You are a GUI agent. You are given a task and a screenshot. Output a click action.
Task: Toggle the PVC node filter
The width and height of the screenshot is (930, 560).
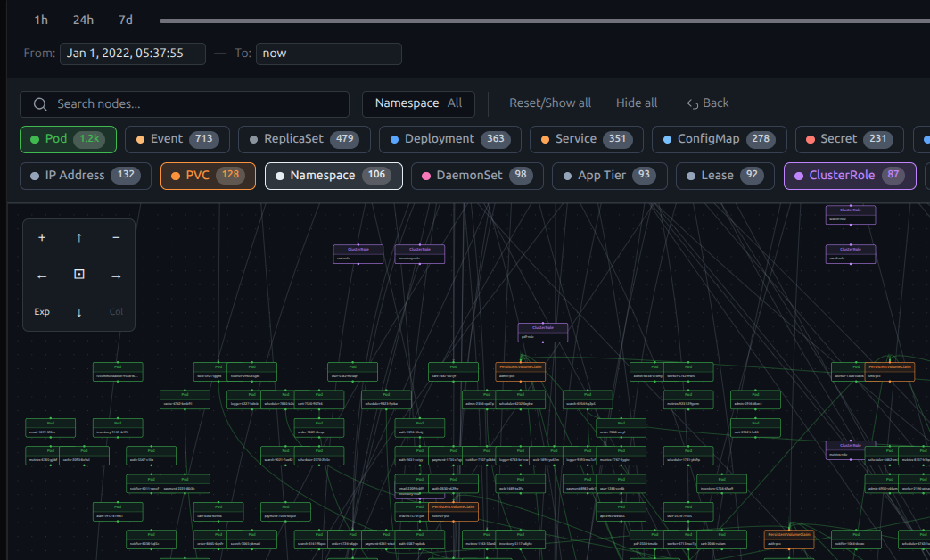[x=209, y=176]
